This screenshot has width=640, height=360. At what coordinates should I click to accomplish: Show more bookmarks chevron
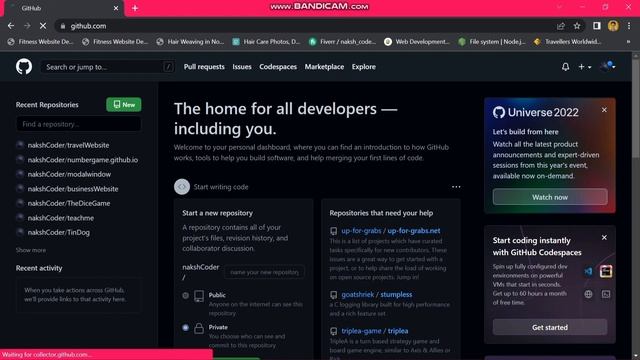(x=628, y=42)
